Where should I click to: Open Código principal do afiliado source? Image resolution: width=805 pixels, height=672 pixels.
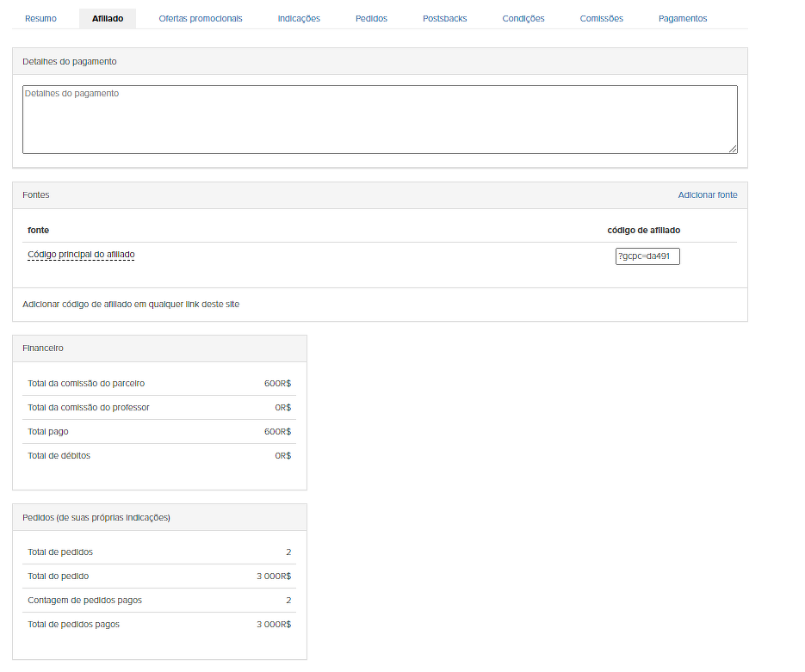[x=81, y=255]
